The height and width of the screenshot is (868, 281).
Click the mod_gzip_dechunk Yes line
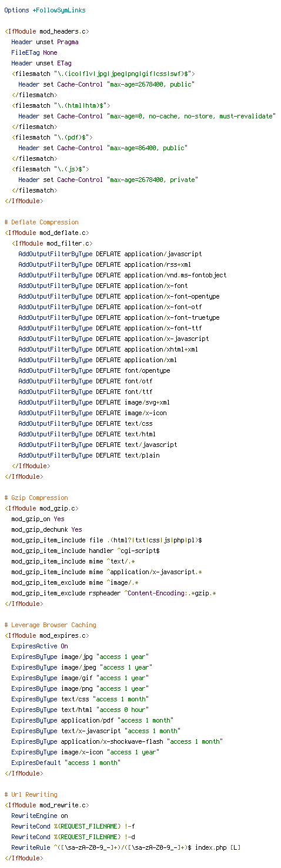[46, 530]
